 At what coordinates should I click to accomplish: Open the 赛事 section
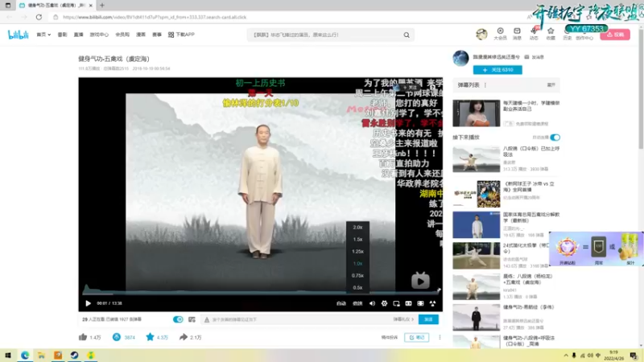click(157, 35)
